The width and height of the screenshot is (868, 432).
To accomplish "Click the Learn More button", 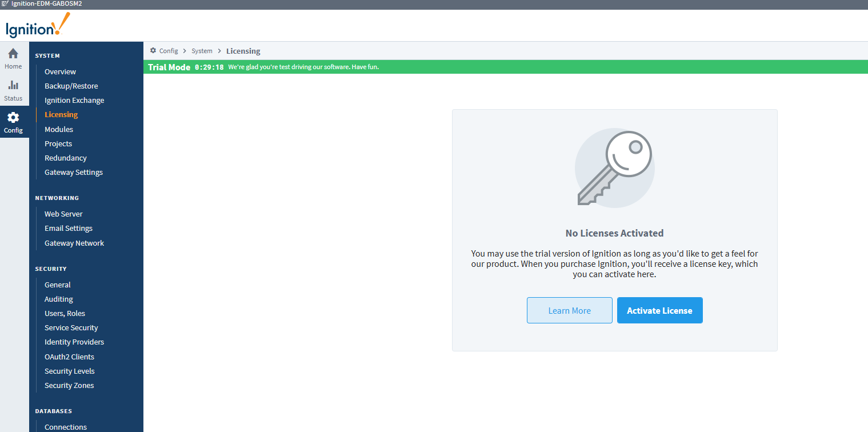I will point(570,310).
